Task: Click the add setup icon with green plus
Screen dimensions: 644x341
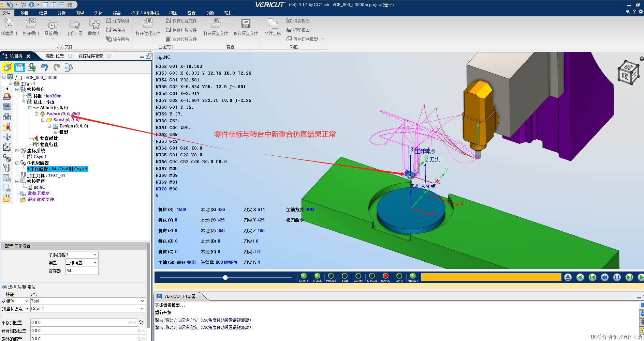Action: click(x=32, y=67)
